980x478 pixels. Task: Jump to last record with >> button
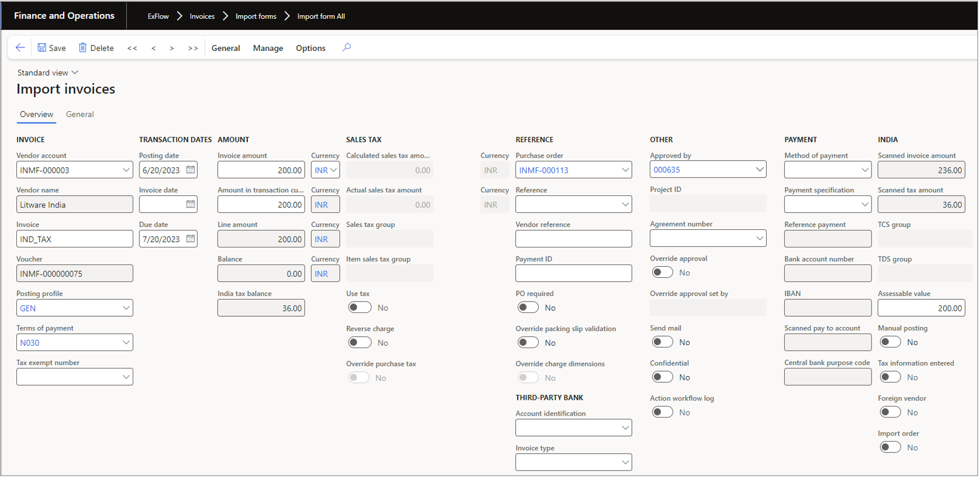tap(193, 49)
